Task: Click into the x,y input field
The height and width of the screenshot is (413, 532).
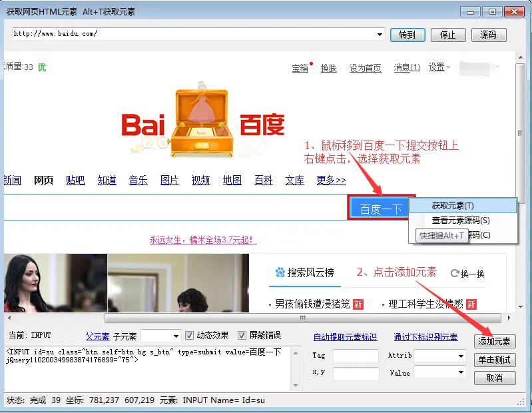Action: 356,373
